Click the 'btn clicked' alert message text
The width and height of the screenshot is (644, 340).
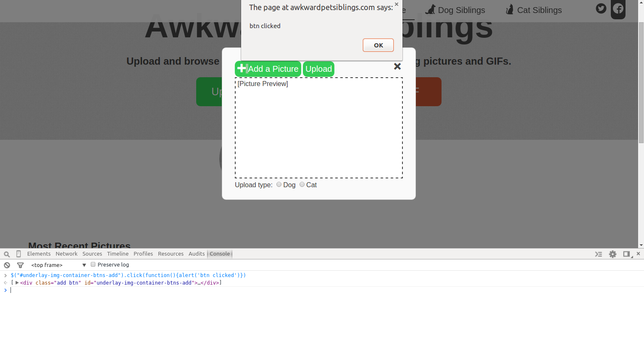(265, 26)
